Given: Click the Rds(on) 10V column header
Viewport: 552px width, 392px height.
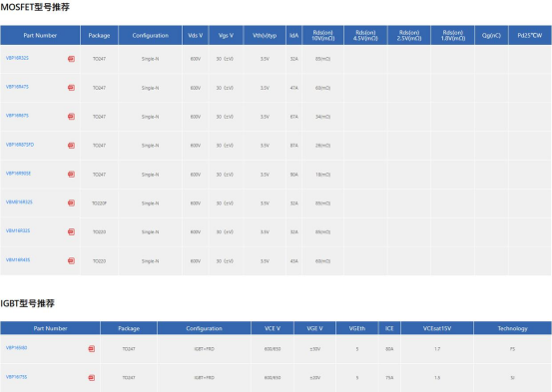Looking at the screenshot, I should [x=322, y=35].
